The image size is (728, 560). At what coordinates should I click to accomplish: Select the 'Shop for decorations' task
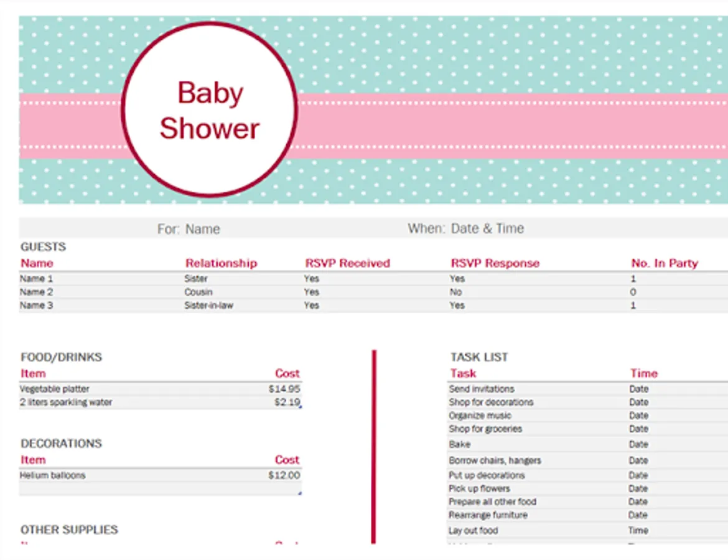(491, 403)
